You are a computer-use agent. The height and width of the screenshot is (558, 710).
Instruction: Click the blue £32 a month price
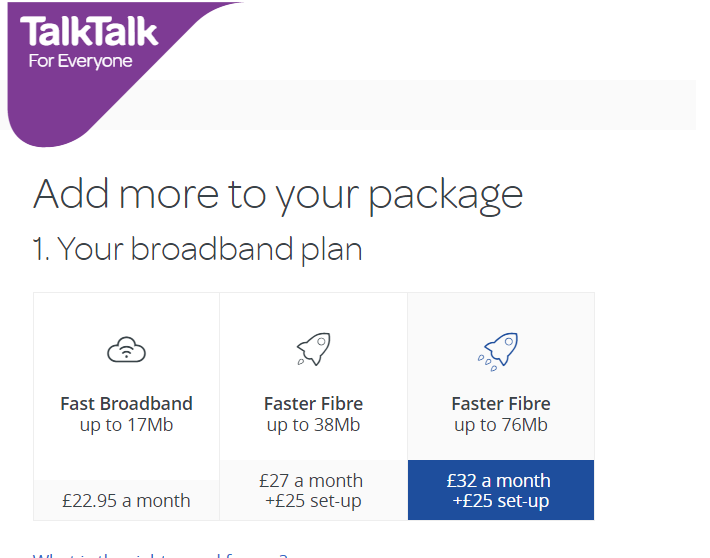point(499,481)
